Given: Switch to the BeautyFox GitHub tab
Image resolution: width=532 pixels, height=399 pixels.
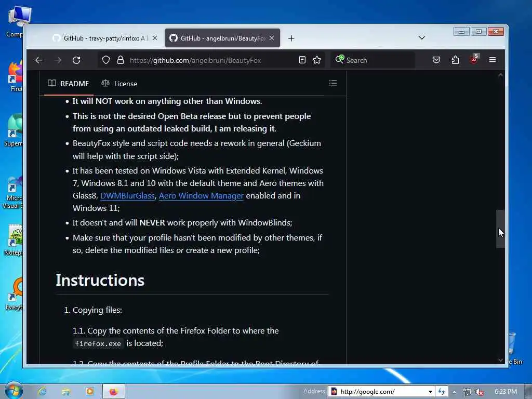Looking at the screenshot, I should pyautogui.click(x=222, y=38).
